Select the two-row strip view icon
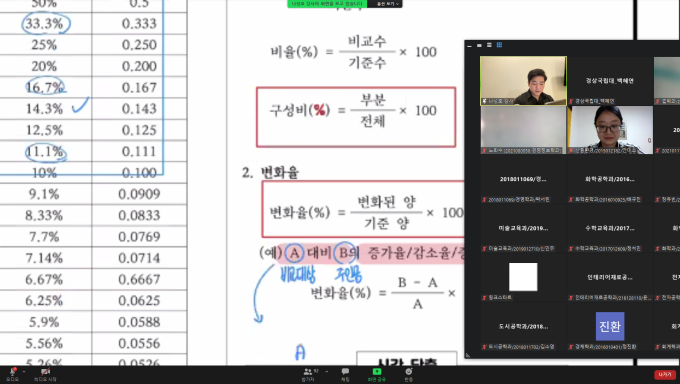 coord(489,45)
